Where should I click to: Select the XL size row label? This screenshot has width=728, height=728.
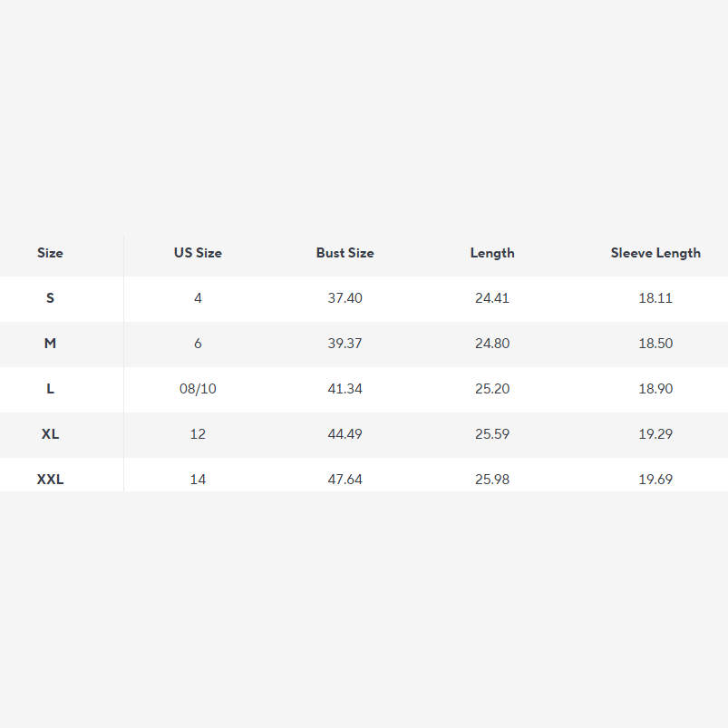coord(50,433)
